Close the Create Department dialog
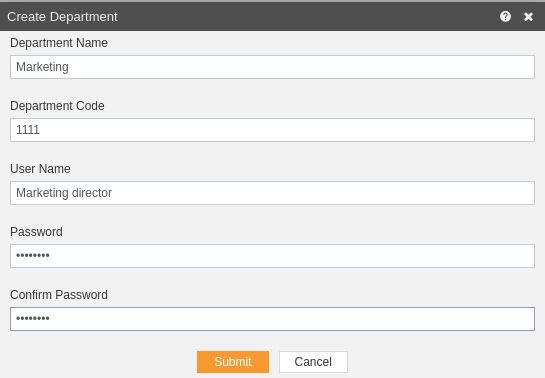Image resolution: width=545 pixels, height=378 pixels. pyautogui.click(x=528, y=17)
